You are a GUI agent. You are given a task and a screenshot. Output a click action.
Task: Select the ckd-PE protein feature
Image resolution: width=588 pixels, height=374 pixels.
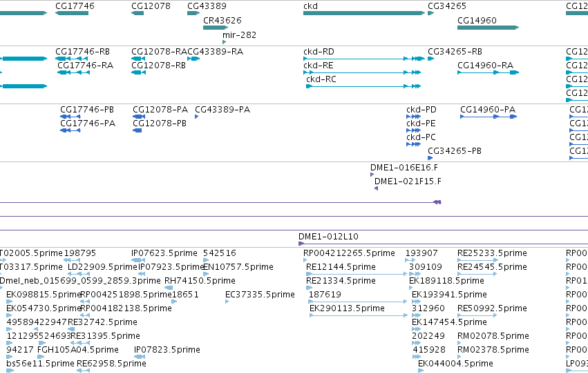[413, 130]
